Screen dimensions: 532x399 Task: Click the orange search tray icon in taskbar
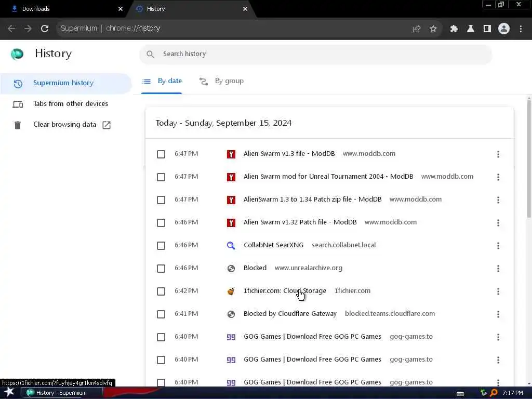click(494, 393)
